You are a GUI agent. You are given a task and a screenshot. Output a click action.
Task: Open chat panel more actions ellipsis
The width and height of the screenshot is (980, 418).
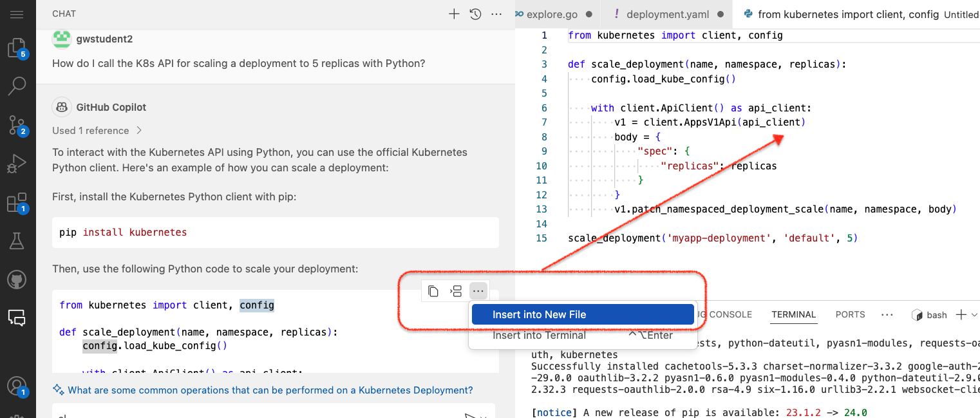(496, 14)
